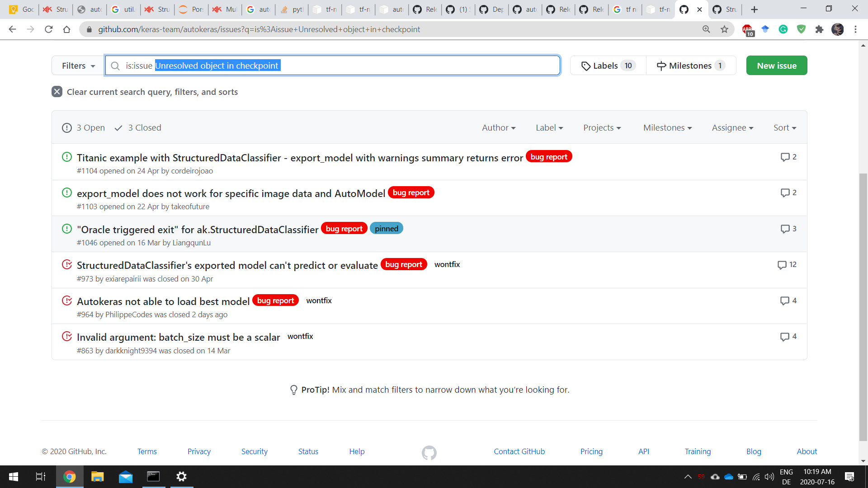Click the browser extensions puzzle icon
868x488 pixels.
point(819,29)
